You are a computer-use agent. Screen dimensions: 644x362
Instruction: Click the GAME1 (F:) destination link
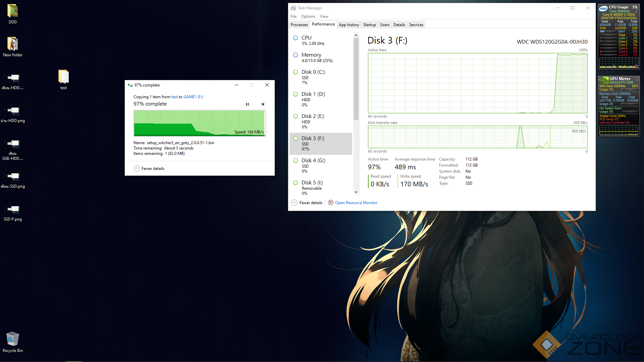pos(193,97)
